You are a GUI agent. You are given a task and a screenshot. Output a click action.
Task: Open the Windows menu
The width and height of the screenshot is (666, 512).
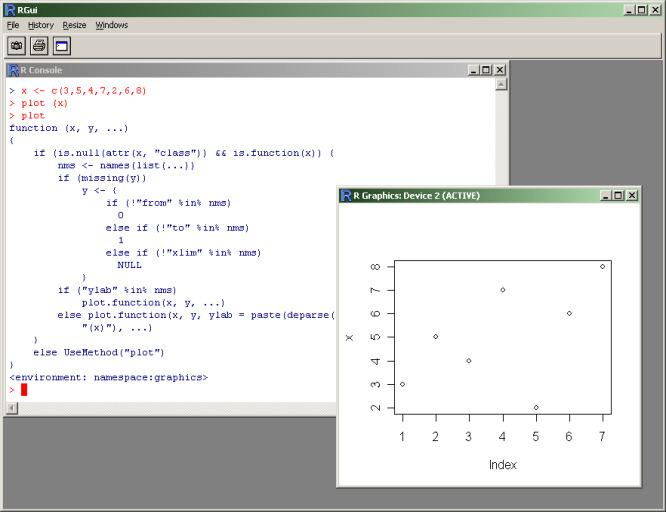(x=111, y=25)
